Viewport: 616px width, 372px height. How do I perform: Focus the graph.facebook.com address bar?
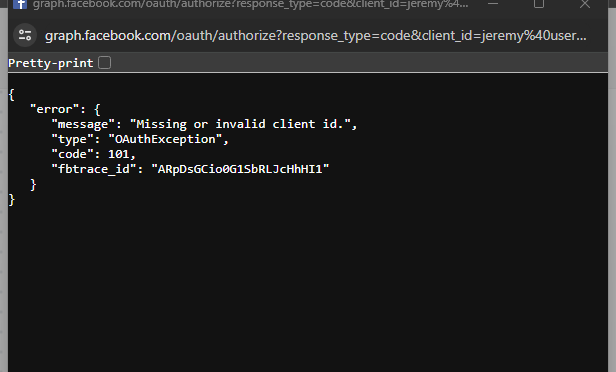tap(315, 36)
